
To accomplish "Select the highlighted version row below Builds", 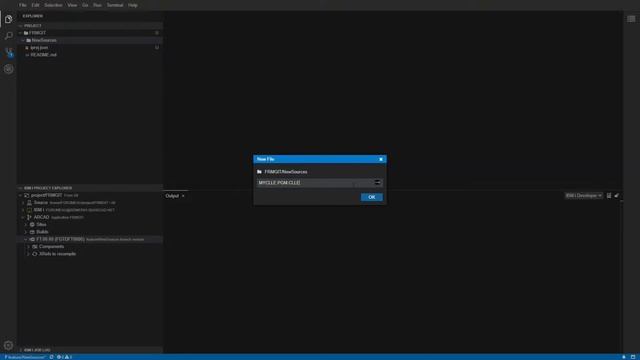I will [90, 239].
